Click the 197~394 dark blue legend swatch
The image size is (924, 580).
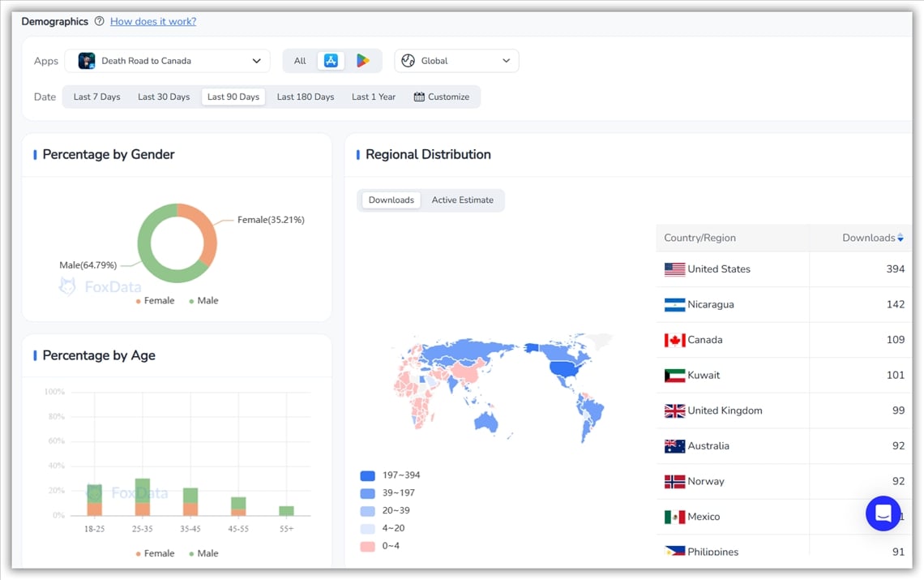click(367, 475)
